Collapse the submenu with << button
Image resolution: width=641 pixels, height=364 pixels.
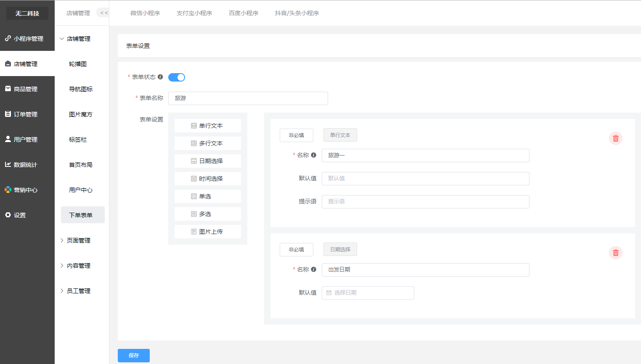coord(103,13)
